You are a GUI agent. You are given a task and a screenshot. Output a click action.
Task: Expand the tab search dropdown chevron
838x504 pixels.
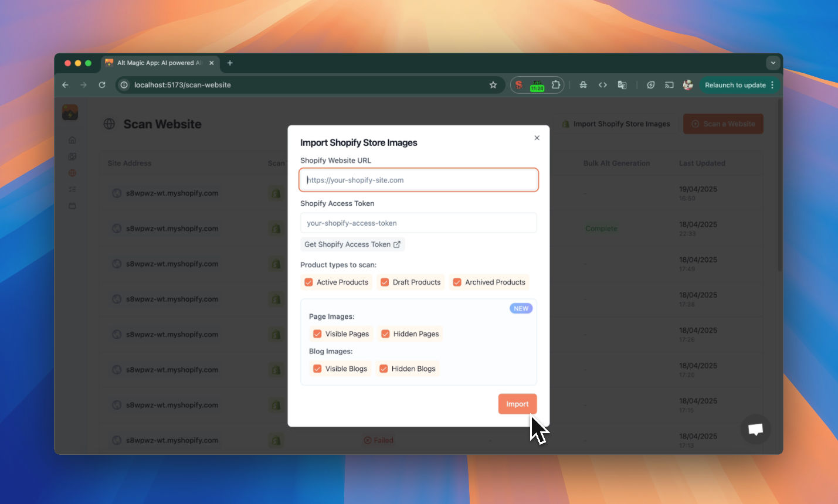tap(773, 63)
